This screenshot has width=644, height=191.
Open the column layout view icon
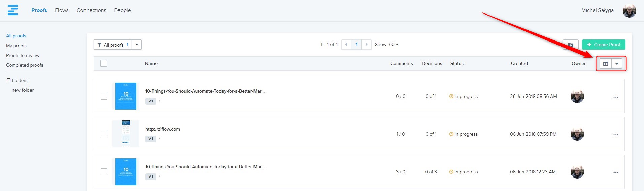tap(605, 64)
